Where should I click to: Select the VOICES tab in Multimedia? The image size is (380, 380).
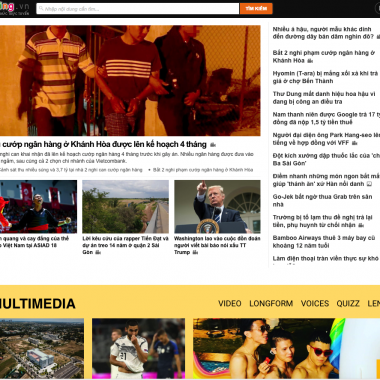[315, 303]
